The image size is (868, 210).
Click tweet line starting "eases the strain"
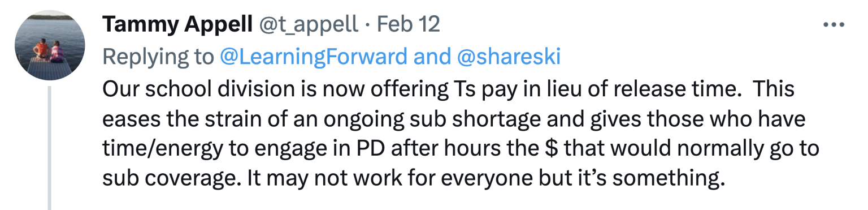[454, 120]
